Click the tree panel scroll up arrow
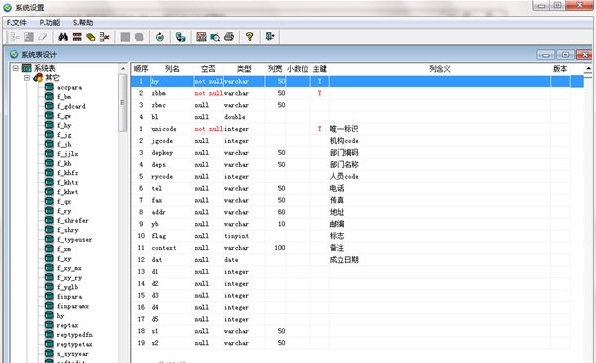The height and width of the screenshot is (363, 596). point(122,69)
